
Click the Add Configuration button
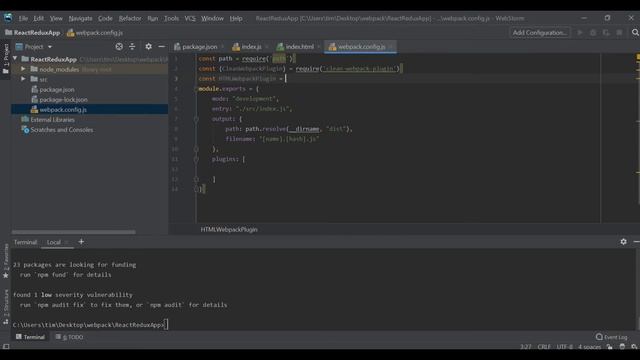540,33
